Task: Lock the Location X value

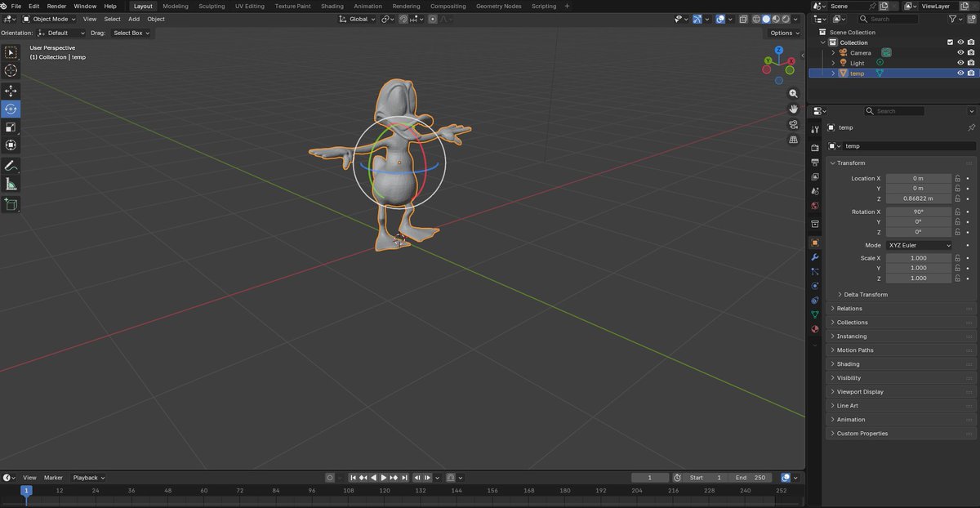Action: [x=957, y=178]
